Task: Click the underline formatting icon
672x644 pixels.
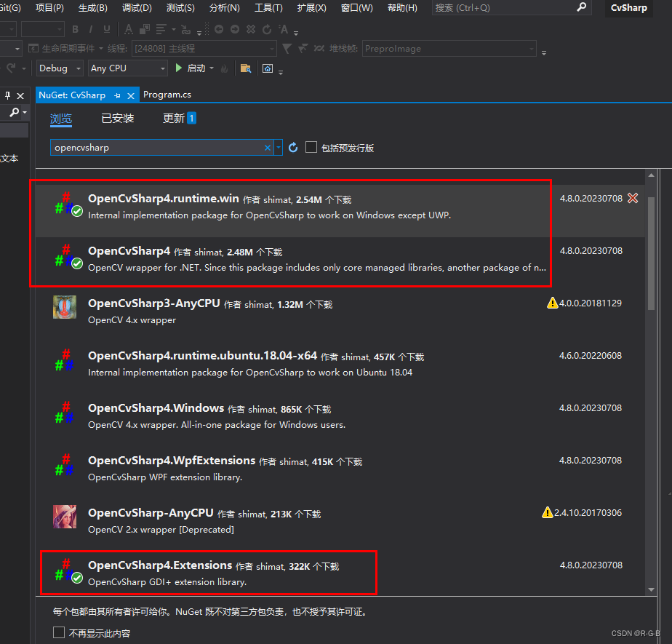Action: click(107, 29)
